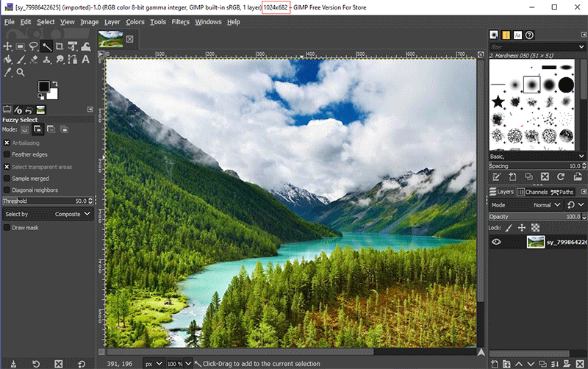Pick the Crop tool
588x369 pixels.
(x=60, y=46)
